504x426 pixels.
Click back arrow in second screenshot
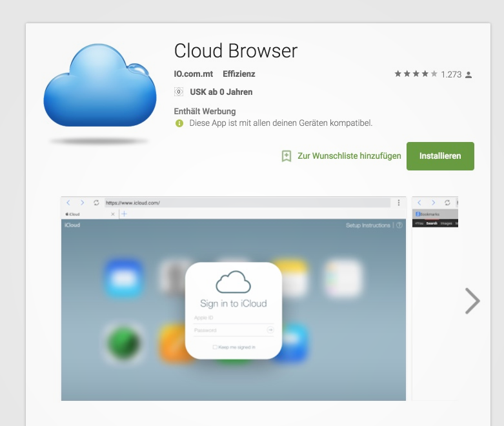pyautogui.click(x=419, y=203)
